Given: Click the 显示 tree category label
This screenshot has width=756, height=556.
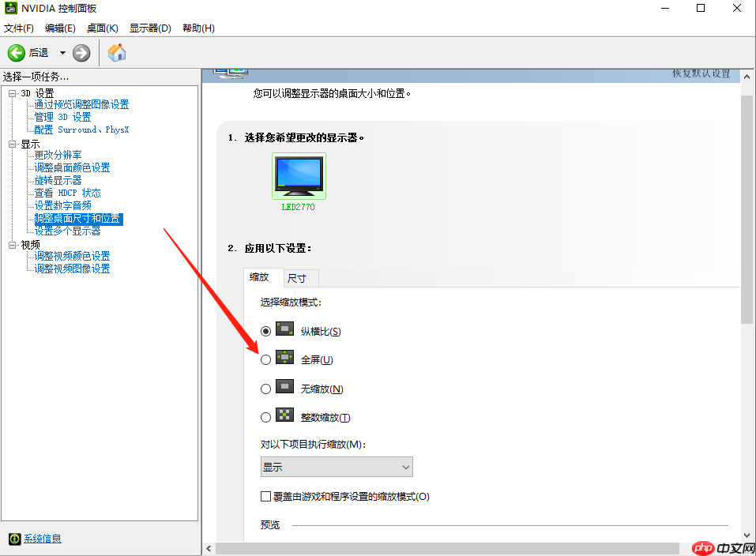Looking at the screenshot, I should coord(30,144).
